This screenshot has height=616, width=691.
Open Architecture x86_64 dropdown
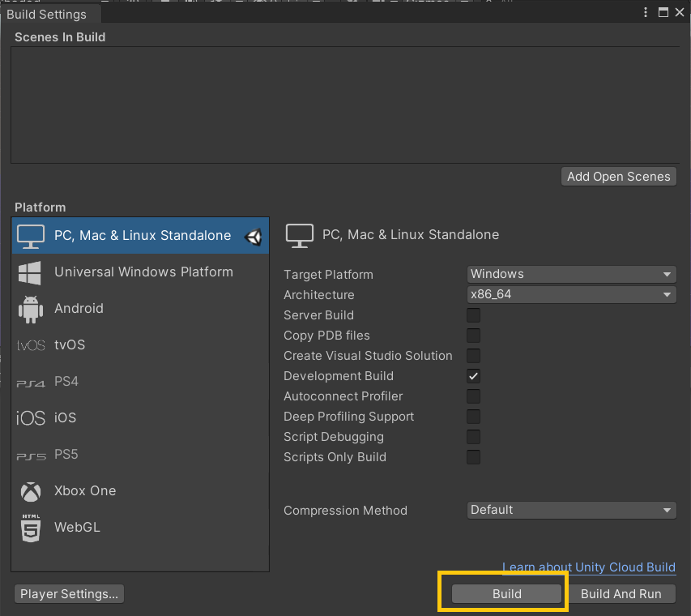coord(571,294)
